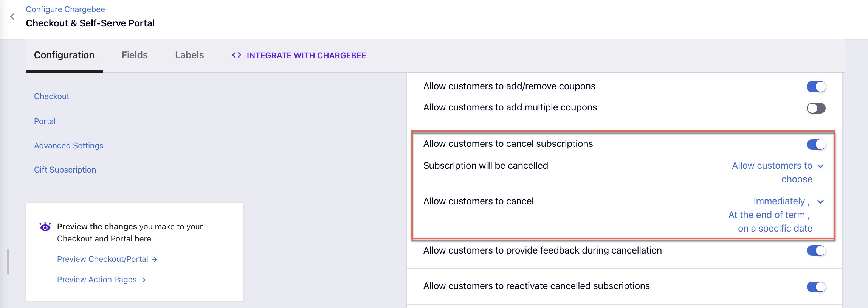The image size is (868, 308).
Task: Select the Configuration tab
Action: [64, 55]
